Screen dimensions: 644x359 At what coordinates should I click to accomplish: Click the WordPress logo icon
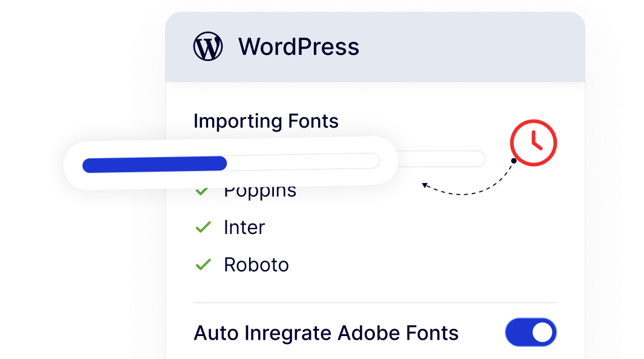click(x=207, y=47)
